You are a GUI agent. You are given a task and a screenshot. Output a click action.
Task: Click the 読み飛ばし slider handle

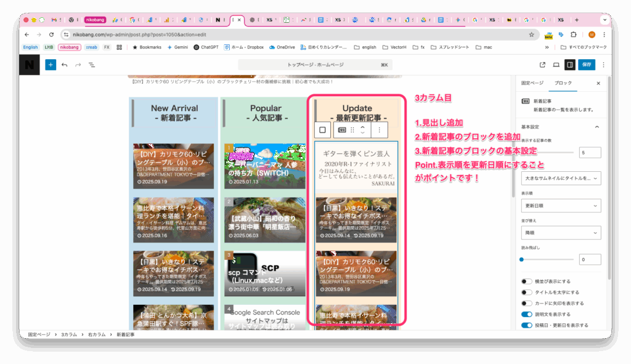[x=522, y=259]
